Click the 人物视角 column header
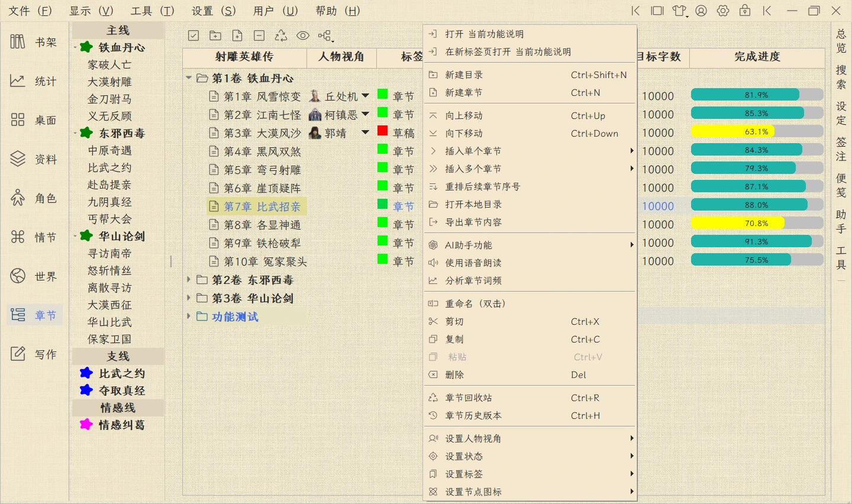Image resolution: width=852 pixels, height=504 pixels. [x=341, y=57]
